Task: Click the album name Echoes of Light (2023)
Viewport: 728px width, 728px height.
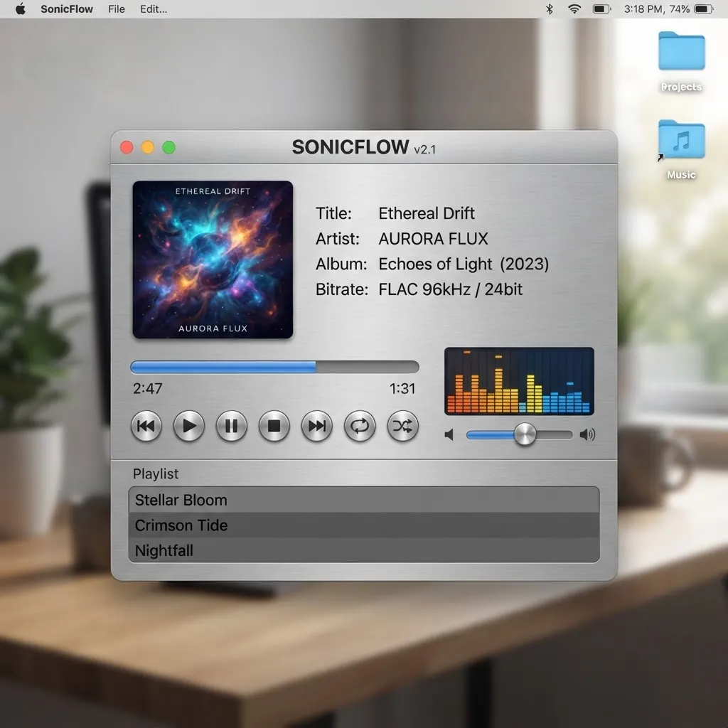Action: 464,264
